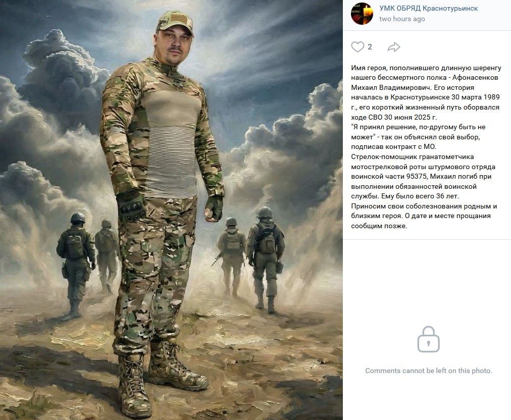Share the photo using the arrow icon
Viewport: 511px width, 420px height.
click(394, 47)
